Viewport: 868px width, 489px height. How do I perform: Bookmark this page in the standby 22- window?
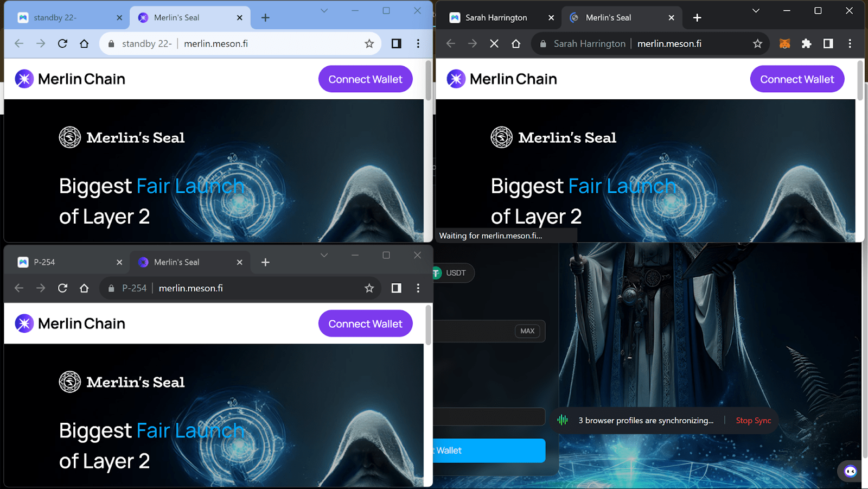(x=369, y=43)
